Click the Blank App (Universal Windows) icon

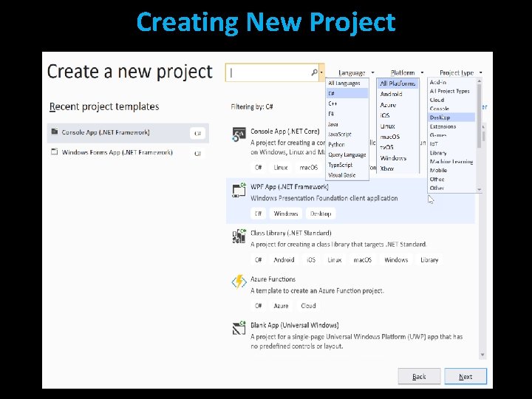[x=239, y=328]
